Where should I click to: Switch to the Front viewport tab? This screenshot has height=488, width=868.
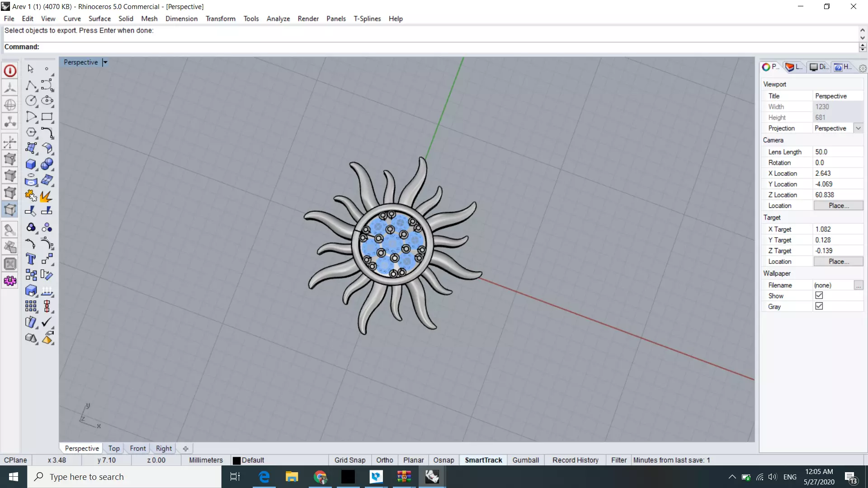click(138, 448)
